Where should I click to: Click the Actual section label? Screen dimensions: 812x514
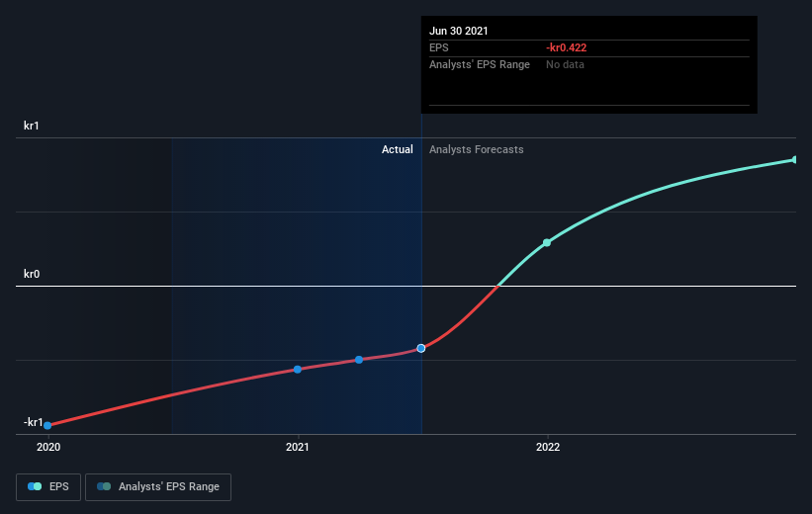pos(398,149)
